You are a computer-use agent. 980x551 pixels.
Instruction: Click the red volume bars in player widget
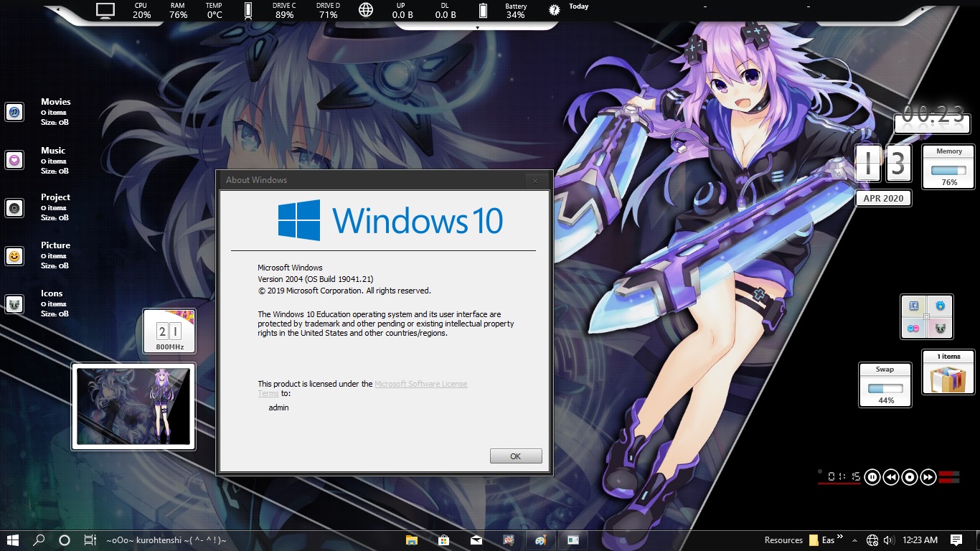click(948, 476)
